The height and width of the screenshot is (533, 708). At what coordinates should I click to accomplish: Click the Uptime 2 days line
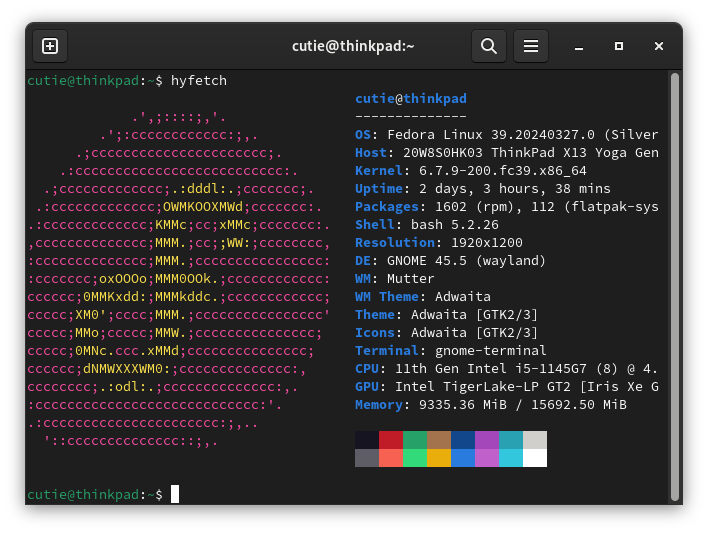pos(483,189)
